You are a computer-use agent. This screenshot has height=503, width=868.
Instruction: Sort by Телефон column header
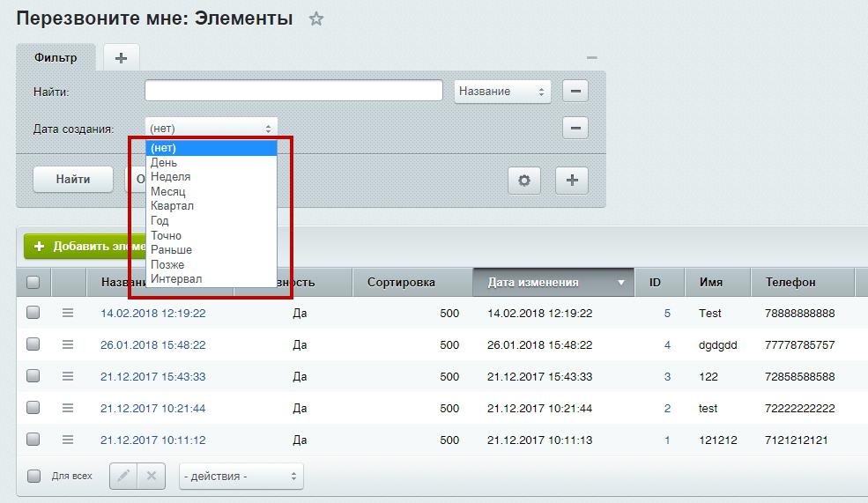coord(802,282)
